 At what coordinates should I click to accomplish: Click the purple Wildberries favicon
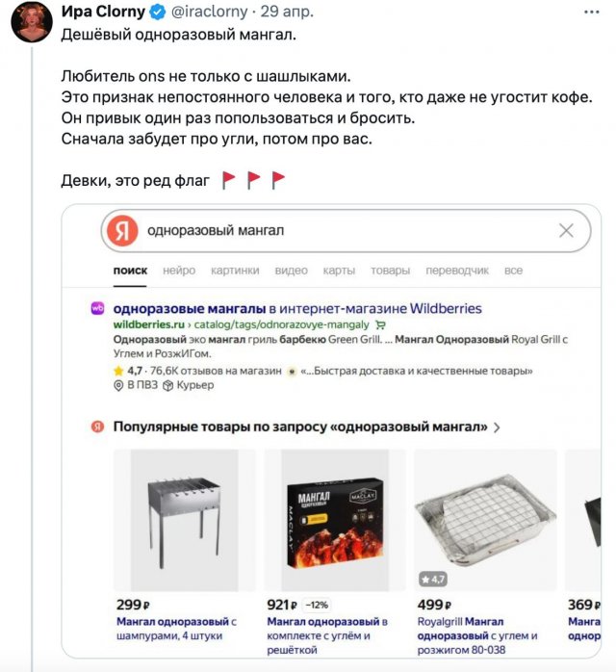(x=97, y=309)
